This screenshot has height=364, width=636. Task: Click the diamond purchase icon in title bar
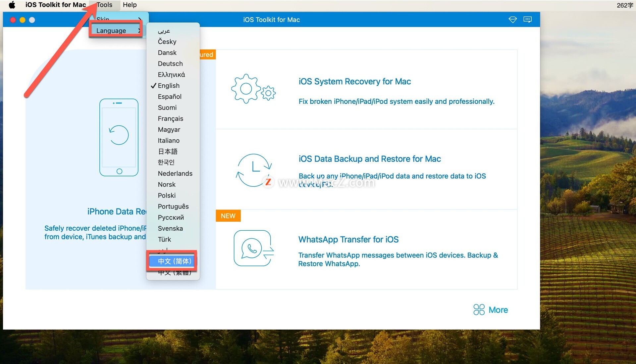pos(512,20)
